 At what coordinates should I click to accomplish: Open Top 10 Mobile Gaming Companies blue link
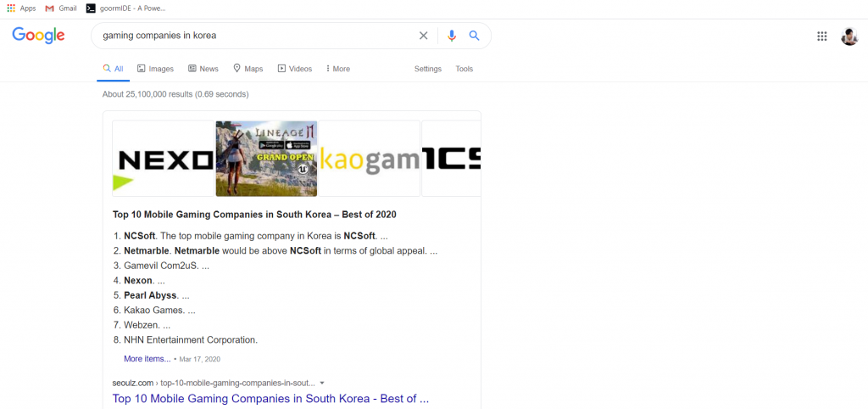[270, 399]
